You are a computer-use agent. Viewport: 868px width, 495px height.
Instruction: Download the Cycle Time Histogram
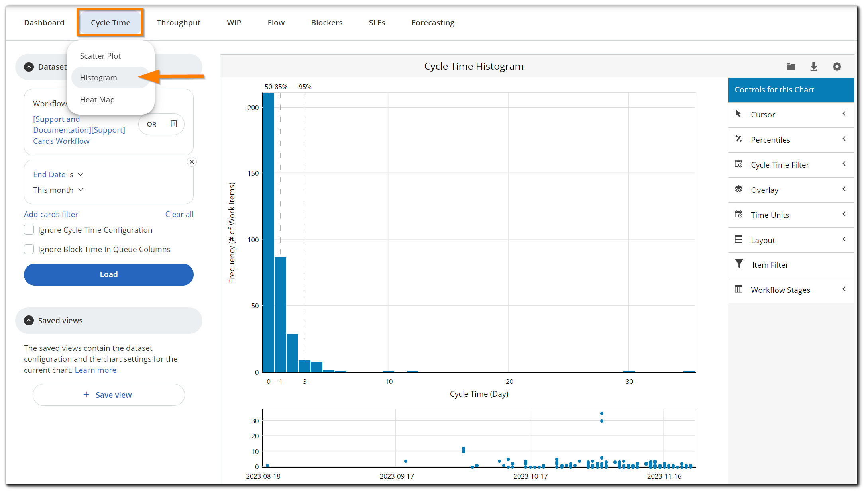point(814,67)
